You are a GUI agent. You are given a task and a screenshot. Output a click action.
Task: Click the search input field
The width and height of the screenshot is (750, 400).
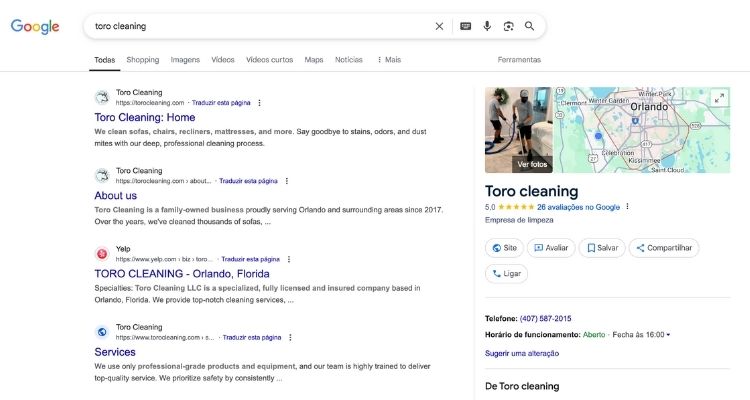click(261, 26)
